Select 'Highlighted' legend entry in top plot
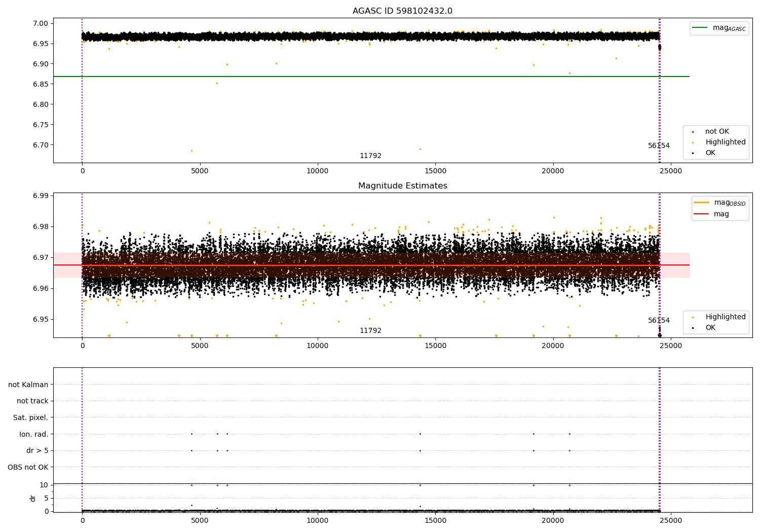 pyautogui.click(x=725, y=142)
